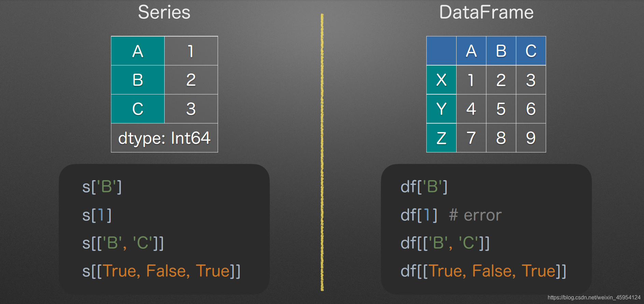The image size is (644, 304).
Task: Click the DataFrame cell containing 9
Action: click(531, 138)
